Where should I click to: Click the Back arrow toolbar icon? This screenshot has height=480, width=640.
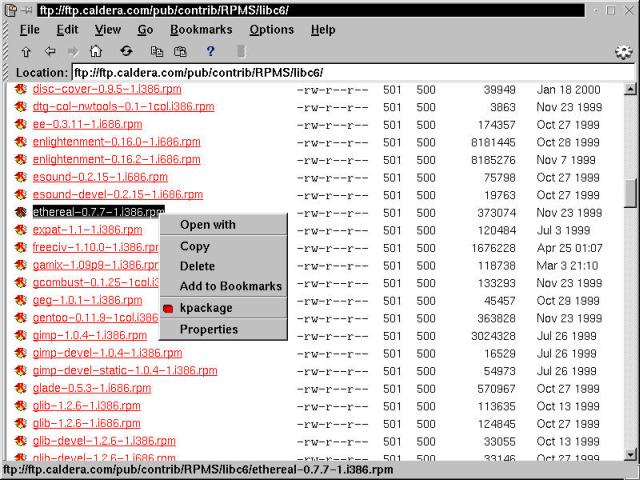click(49, 51)
